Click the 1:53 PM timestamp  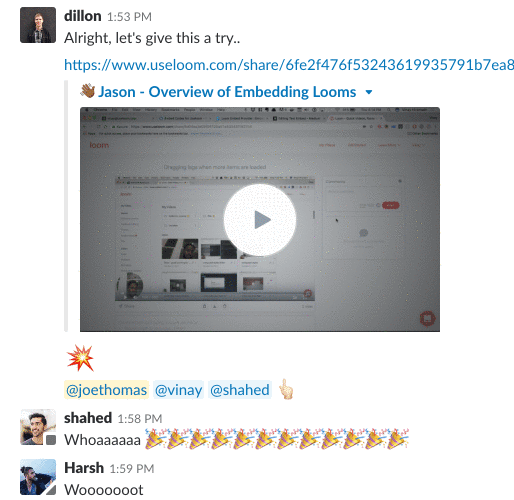click(129, 17)
